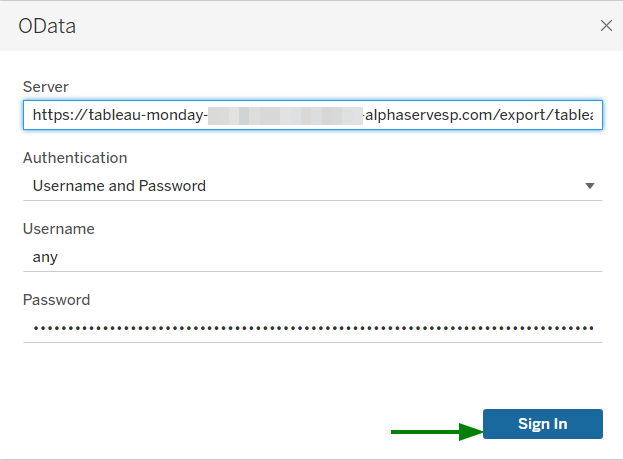Click the 'Authentication' label text
This screenshot has height=460, width=623.
coord(75,158)
